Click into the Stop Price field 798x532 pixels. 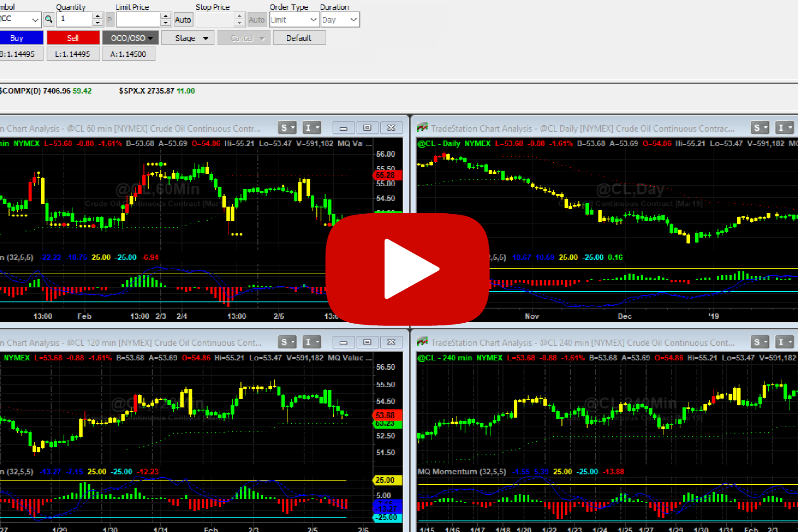[x=215, y=19]
